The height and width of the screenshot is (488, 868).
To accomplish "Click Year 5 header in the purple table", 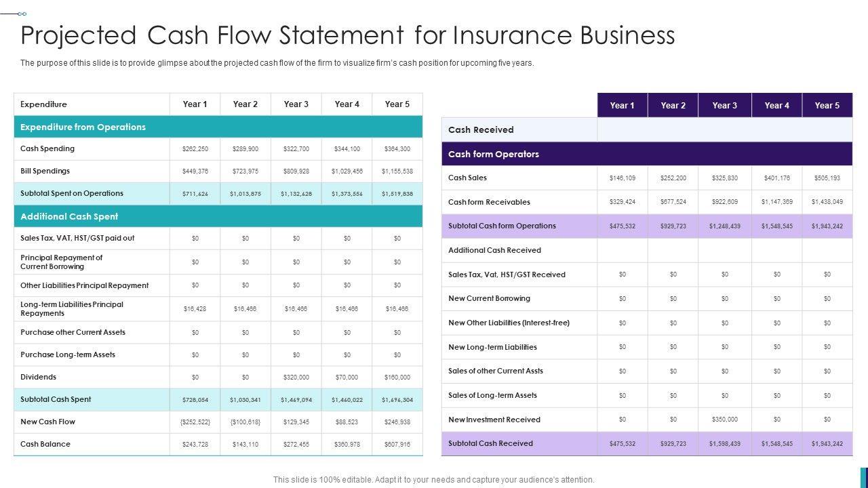I will 827,106.
